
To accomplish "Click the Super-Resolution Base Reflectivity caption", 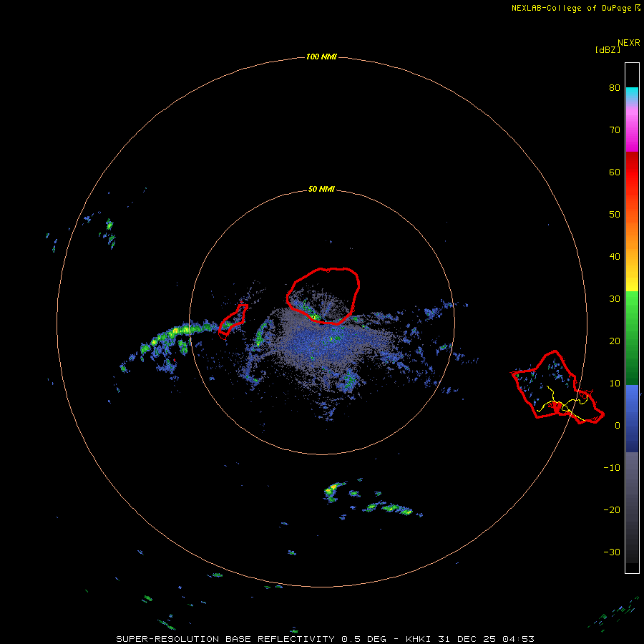I will coord(325,639).
